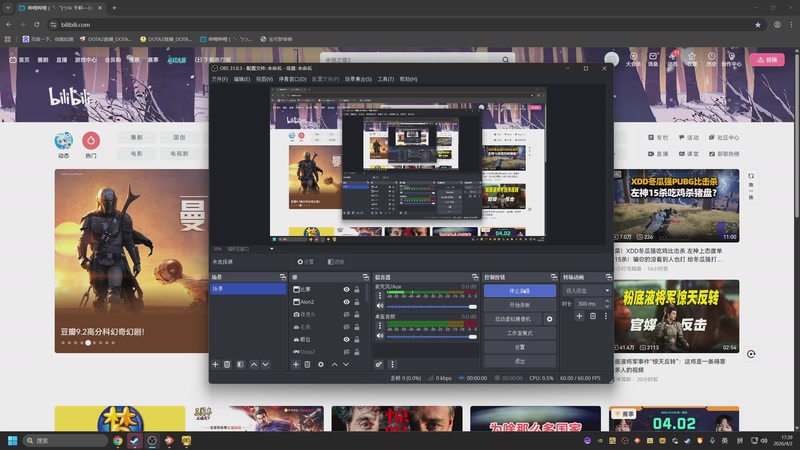Add a scene transition with plus icon
800x450 pixels.
(x=579, y=316)
